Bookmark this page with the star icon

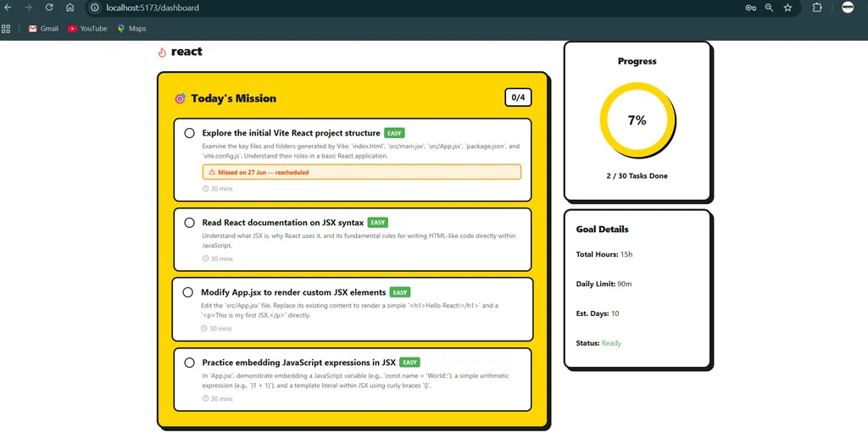pyautogui.click(x=787, y=8)
